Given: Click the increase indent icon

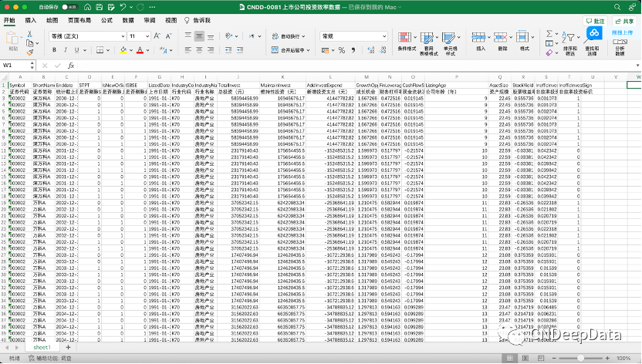Looking at the screenshot, I should click(240, 50).
